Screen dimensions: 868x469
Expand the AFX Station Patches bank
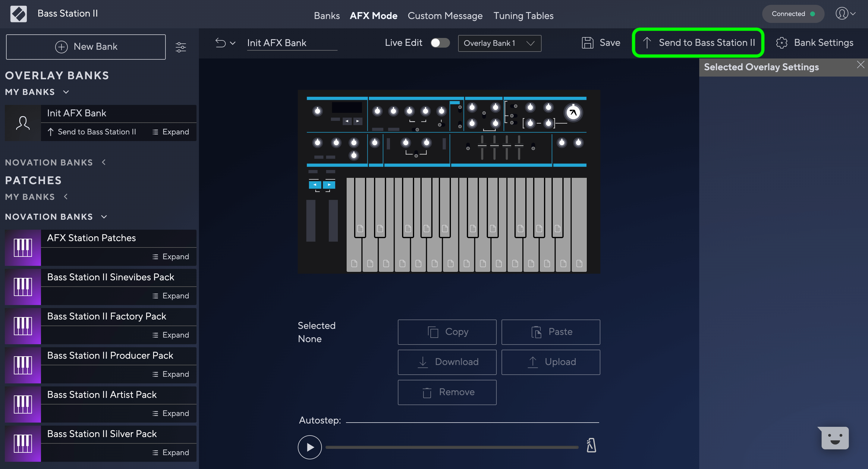coord(171,257)
